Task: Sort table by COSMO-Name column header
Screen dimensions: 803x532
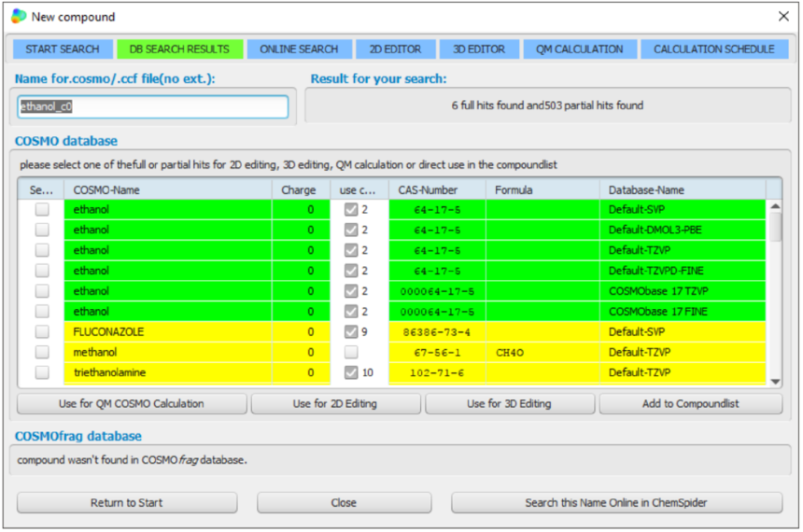Action: coord(168,189)
